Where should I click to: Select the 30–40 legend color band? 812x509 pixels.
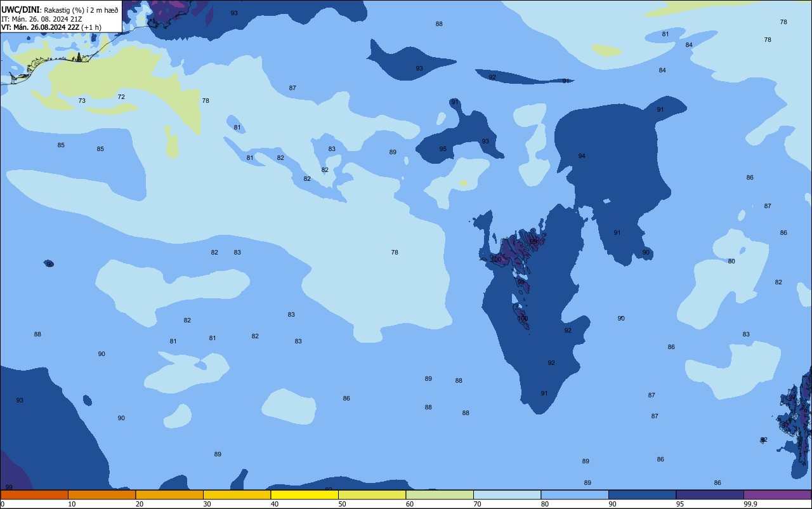point(237,494)
